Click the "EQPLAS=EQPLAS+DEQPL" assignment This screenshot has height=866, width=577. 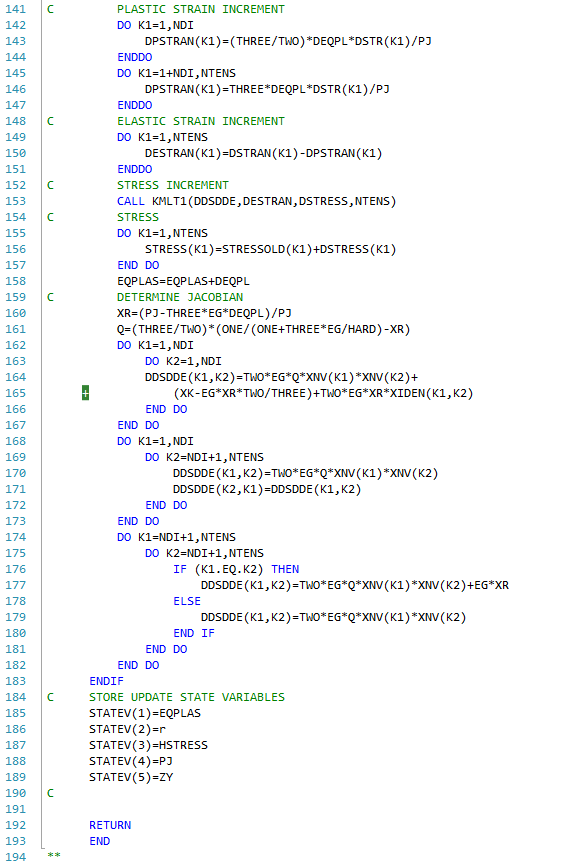coord(183,282)
